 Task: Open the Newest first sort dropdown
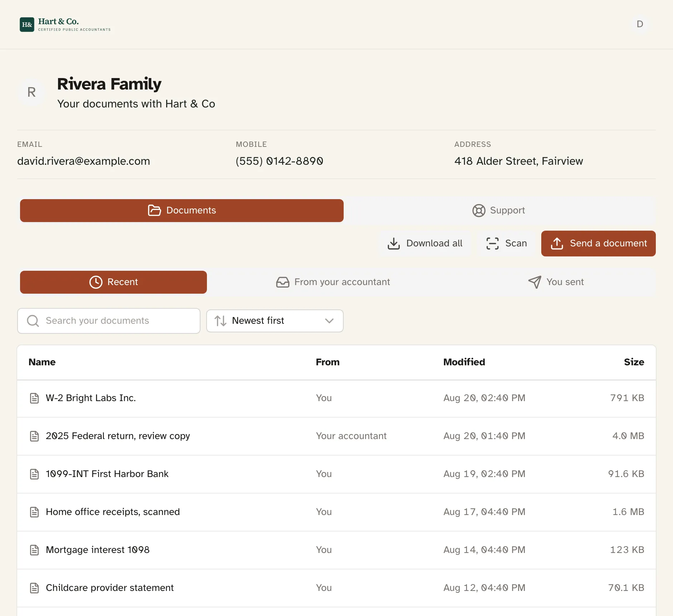pos(275,321)
